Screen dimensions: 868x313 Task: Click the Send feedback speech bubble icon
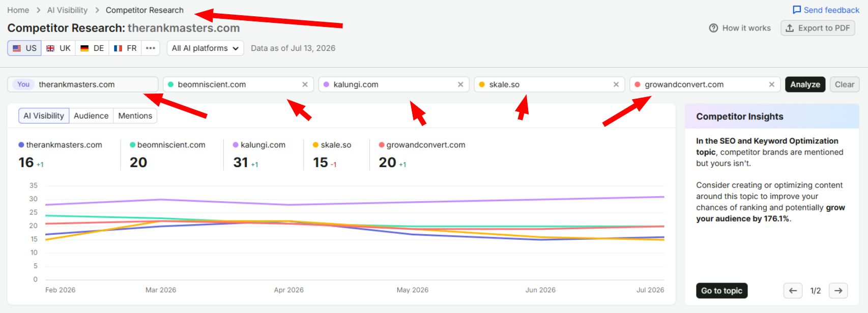[797, 10]
